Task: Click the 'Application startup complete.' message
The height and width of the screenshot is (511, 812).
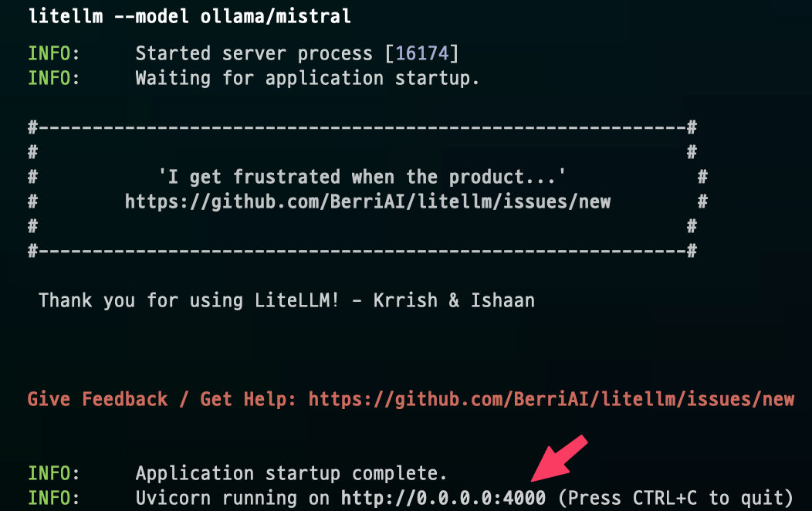Action: (291, 473)
